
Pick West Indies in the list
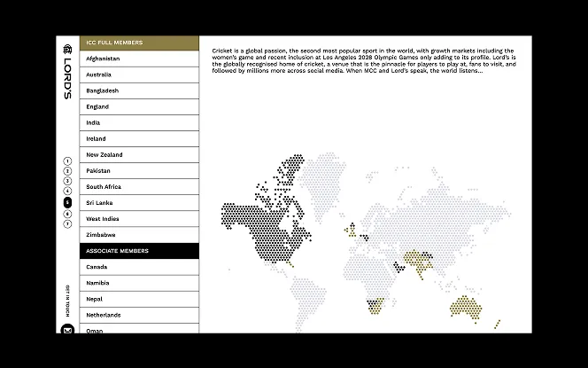[x=139, y=219]
